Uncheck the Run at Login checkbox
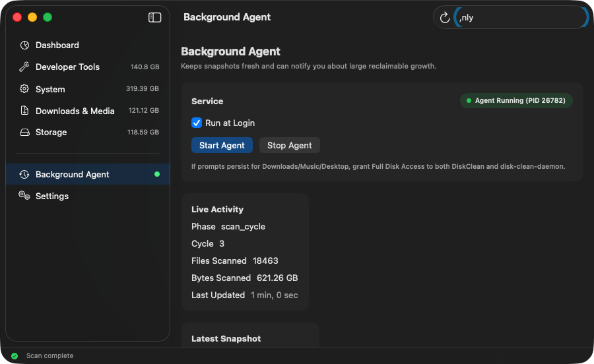This screenshot has height=364, width=594. coord(197,123)
